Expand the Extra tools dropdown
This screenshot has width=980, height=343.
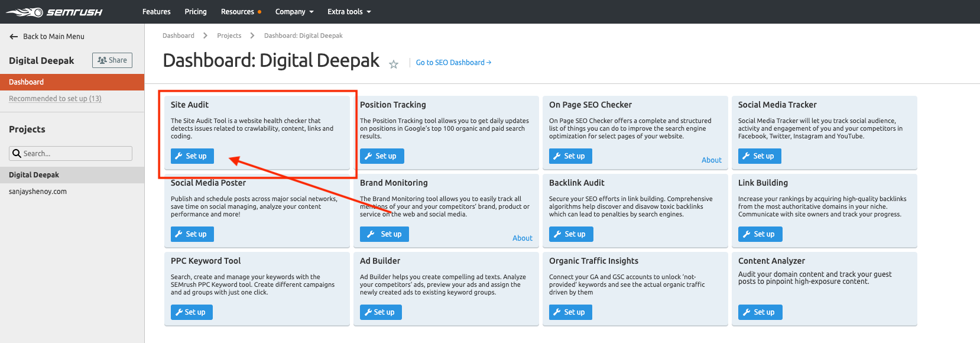349,12
